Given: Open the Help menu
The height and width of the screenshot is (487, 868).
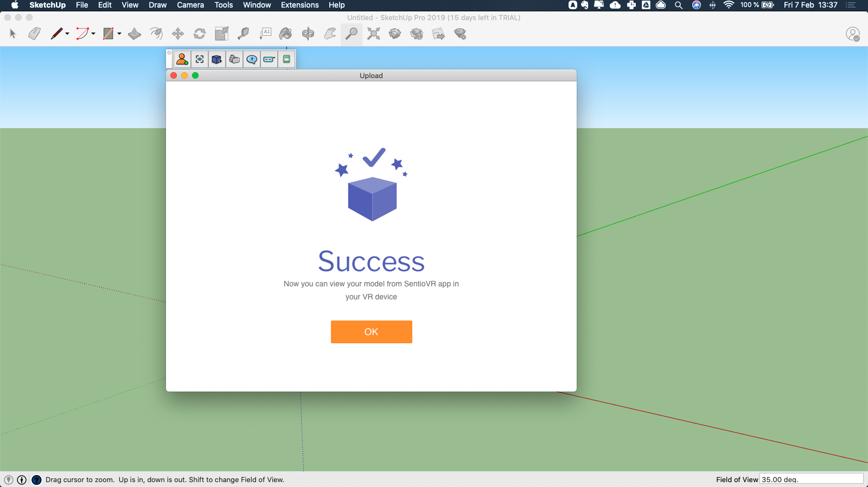Looking at the screenshot, I should pyautogui.click(x=336, y=5).
